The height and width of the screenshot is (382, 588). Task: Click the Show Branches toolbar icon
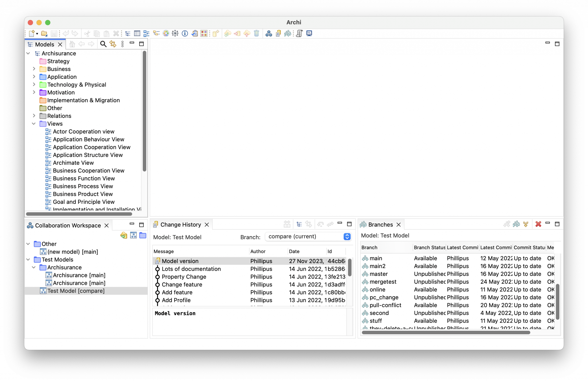click(x=288, y=33)
